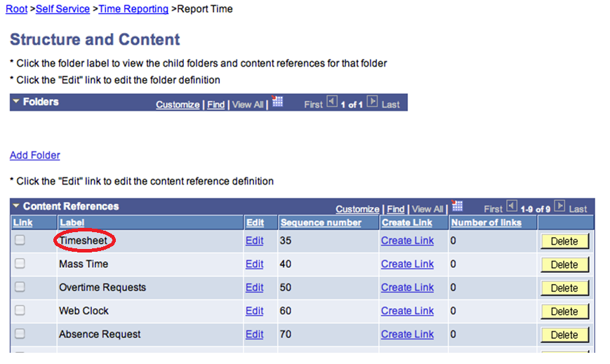
Task: Click previous arrow icon in Content References header
Action: (x=512, y=207)
